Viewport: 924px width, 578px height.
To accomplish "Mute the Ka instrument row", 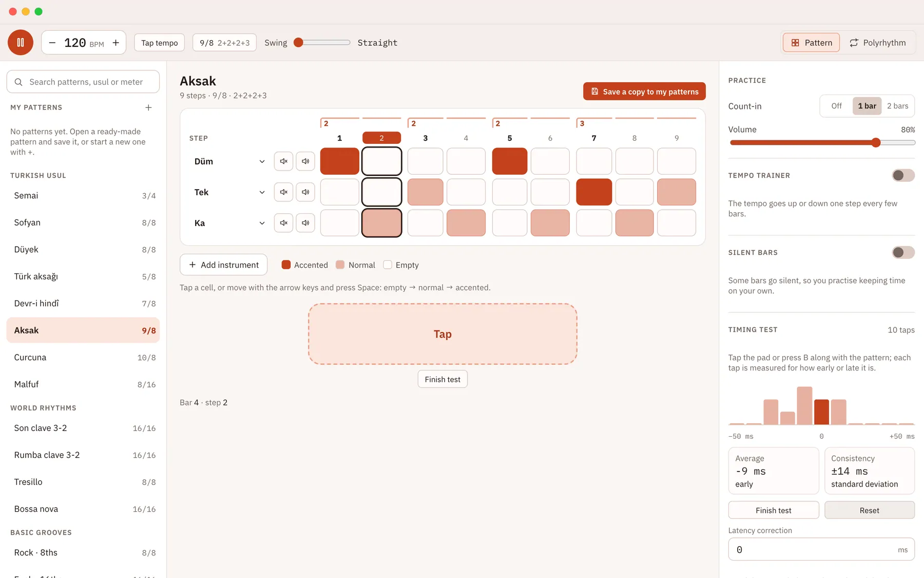I will coord(283,223).
